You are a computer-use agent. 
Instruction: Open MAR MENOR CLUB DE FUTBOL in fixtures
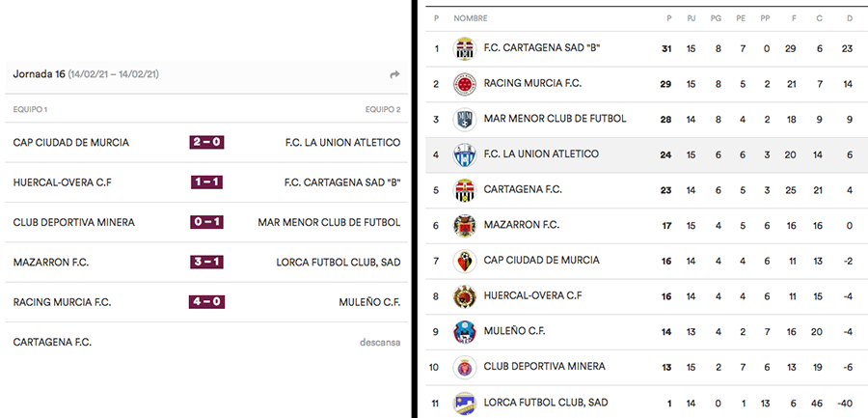coord(329,222)
